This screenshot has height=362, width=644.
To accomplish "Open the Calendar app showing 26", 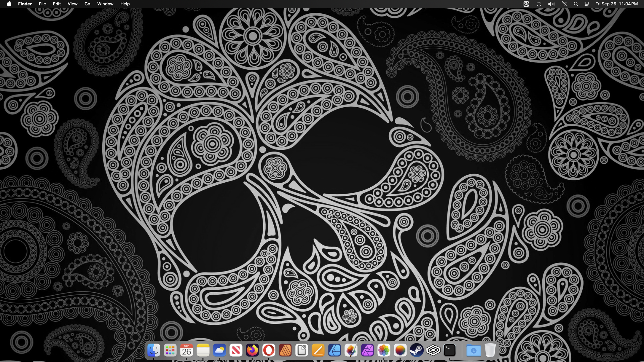I will (186, 351).
